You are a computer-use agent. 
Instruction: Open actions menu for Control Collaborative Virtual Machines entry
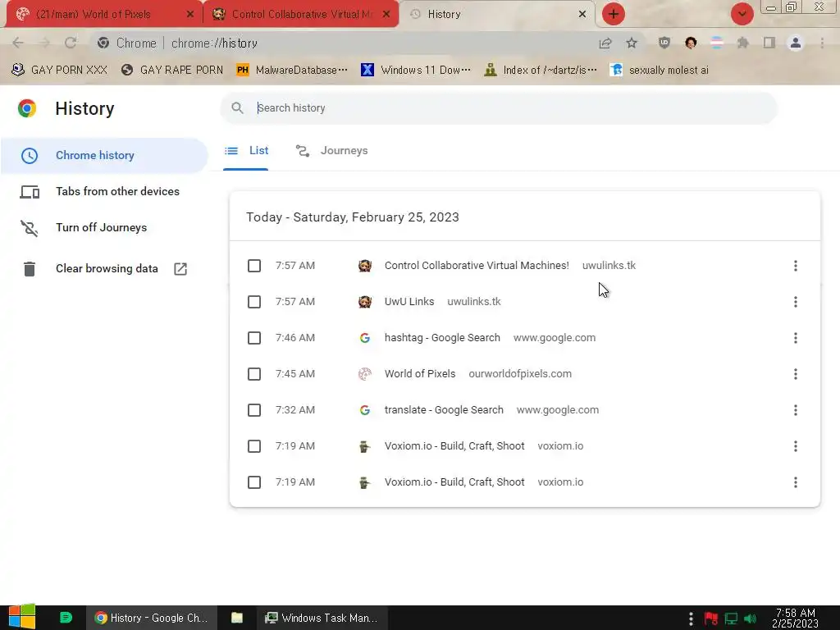(x=796, y=266)
